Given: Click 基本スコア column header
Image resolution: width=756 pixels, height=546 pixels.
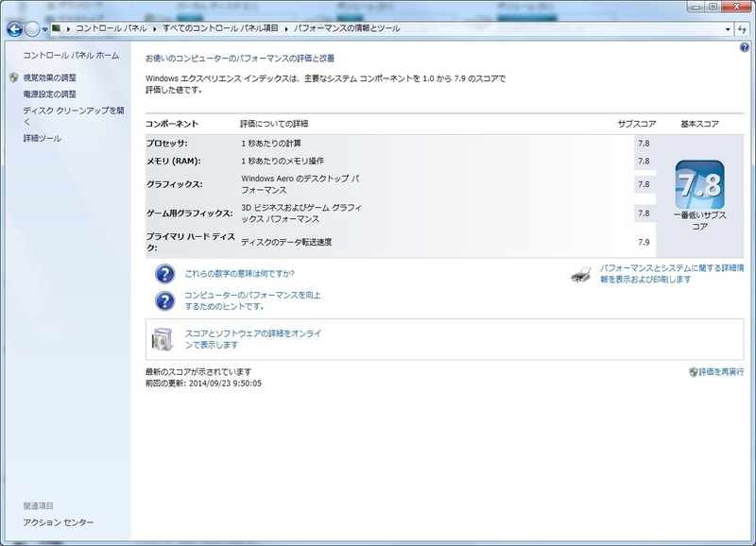Looking at the screenshot, I should point(699,124).
